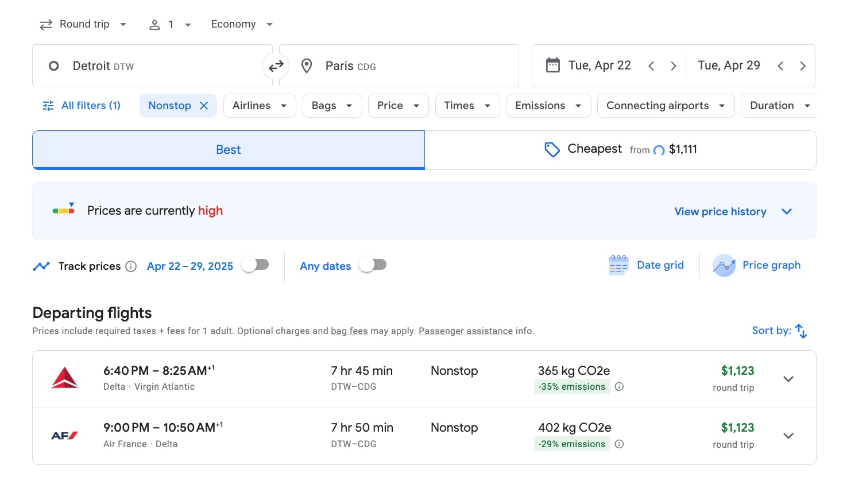The width and height of the screenshot is (843, 504).
Task: Click the View price history link
Action: [x=720, y=211]
